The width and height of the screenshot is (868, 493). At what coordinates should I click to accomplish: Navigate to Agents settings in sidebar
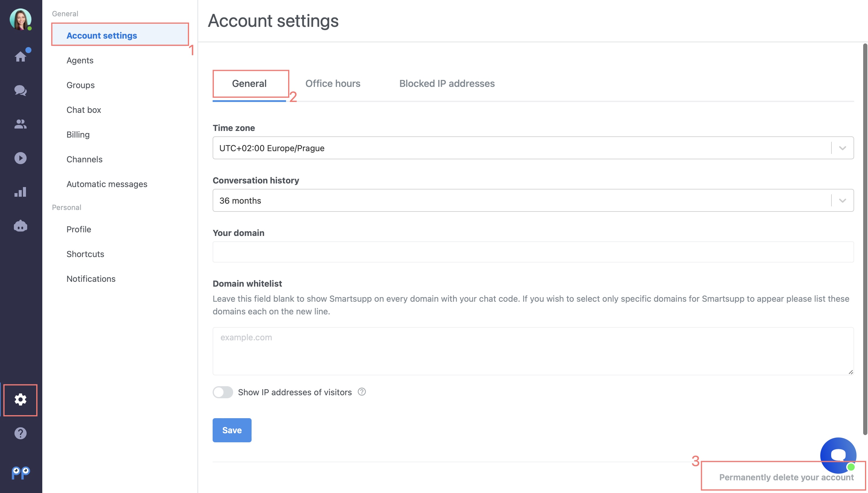(x=80, y=59)
